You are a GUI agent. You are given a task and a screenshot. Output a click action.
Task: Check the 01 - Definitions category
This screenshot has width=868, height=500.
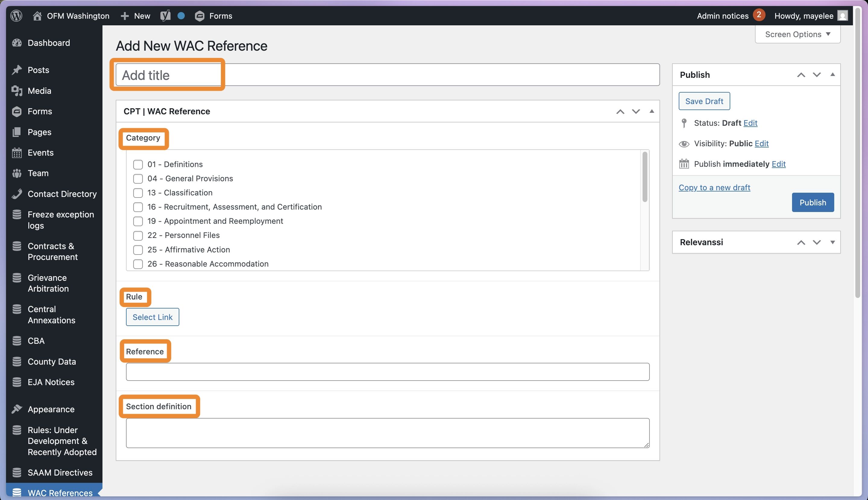138,164
